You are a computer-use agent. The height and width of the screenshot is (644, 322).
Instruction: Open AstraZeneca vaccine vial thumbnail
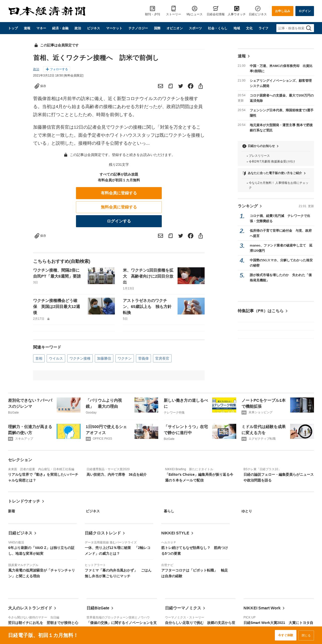click(191, 306)
